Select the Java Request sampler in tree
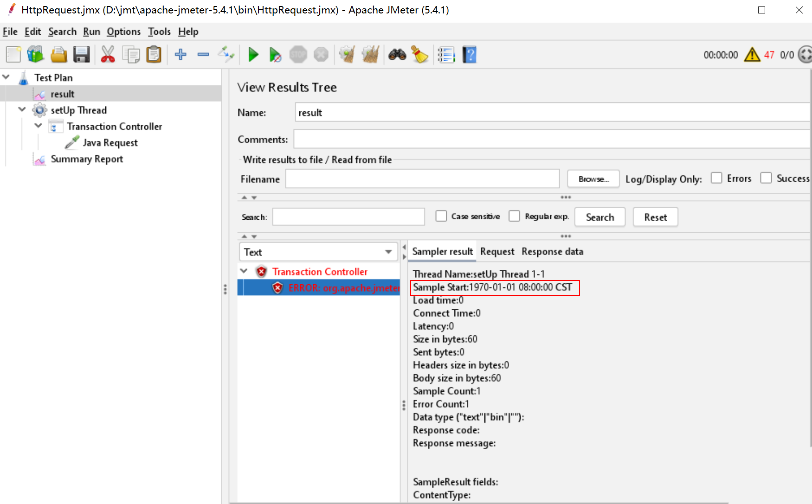 (x=110, y=143)
